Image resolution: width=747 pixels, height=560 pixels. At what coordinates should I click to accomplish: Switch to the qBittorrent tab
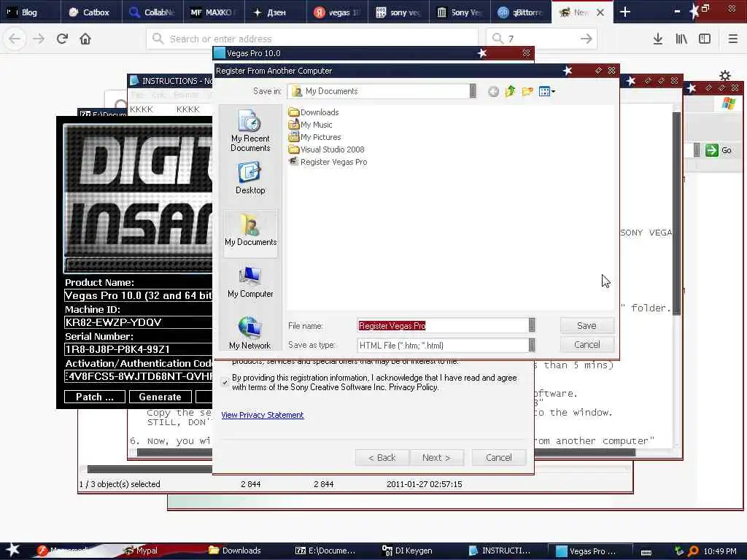tap(521, 12)
